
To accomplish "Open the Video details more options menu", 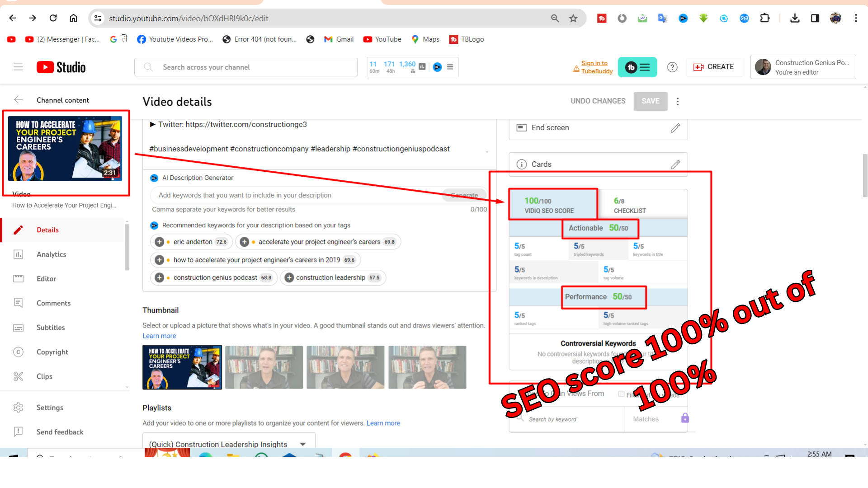I will pyautogui.click(x=678, y=101).
